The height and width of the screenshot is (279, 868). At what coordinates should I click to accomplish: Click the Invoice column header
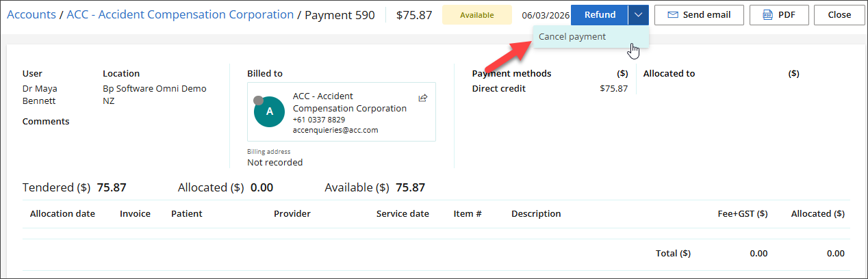pos(135,214)
